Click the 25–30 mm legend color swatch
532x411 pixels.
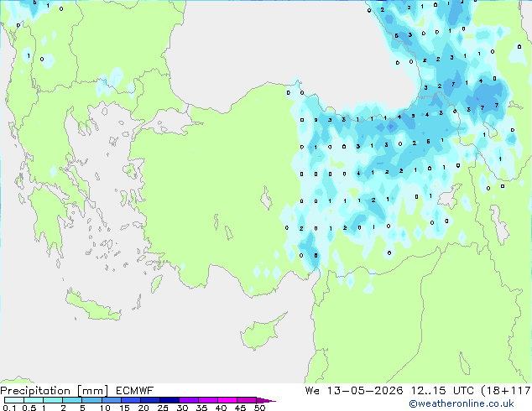click(x=170, y=400)
